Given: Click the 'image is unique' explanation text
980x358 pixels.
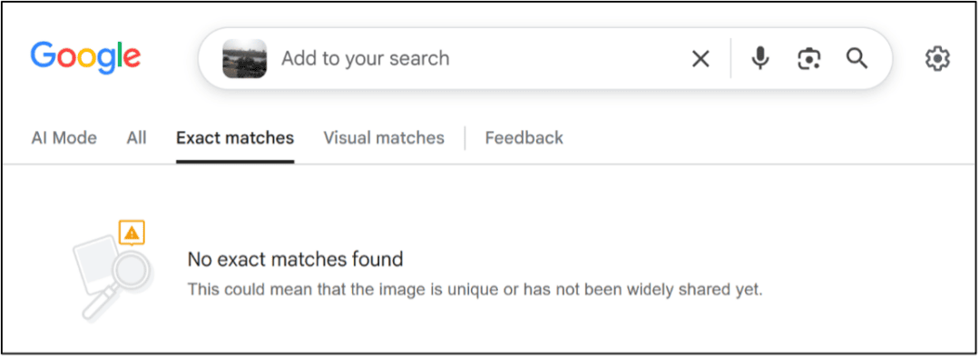Looking at the screenshot, I should [x=475, y=290].
